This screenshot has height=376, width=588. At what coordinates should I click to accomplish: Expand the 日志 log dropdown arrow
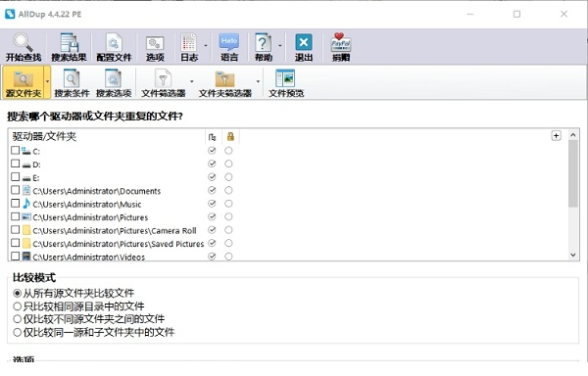coord(206,46)
